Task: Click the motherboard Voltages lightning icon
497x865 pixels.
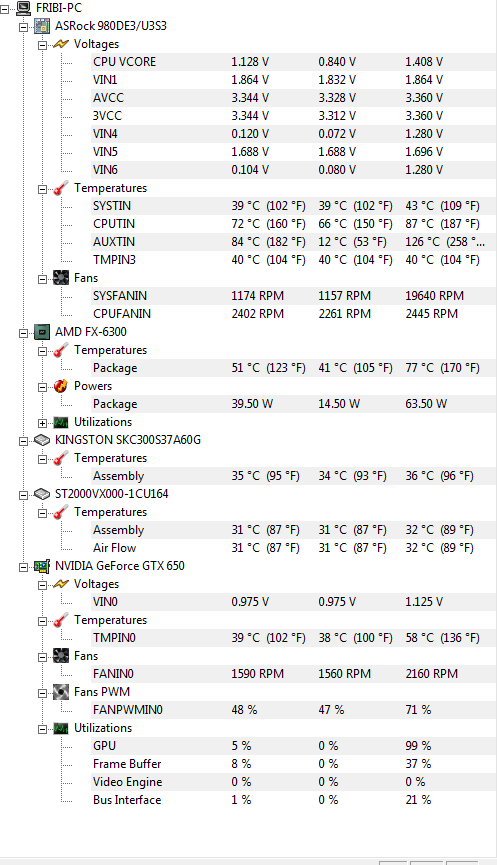Action: pos(61,44)
